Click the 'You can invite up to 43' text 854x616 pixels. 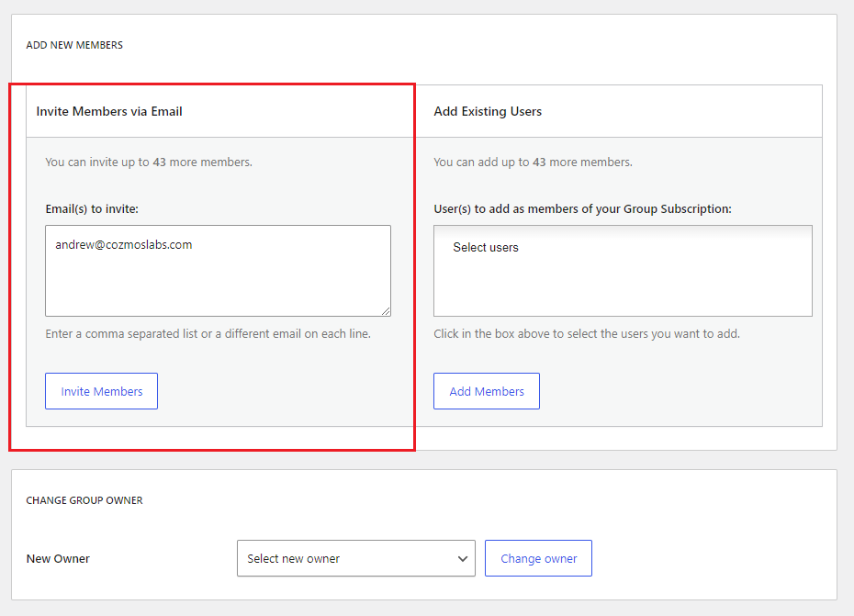149,162
